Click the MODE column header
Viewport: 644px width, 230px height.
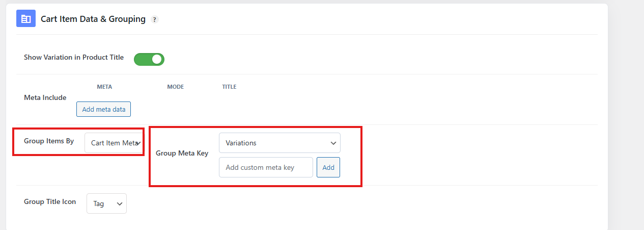click(176, 87)
